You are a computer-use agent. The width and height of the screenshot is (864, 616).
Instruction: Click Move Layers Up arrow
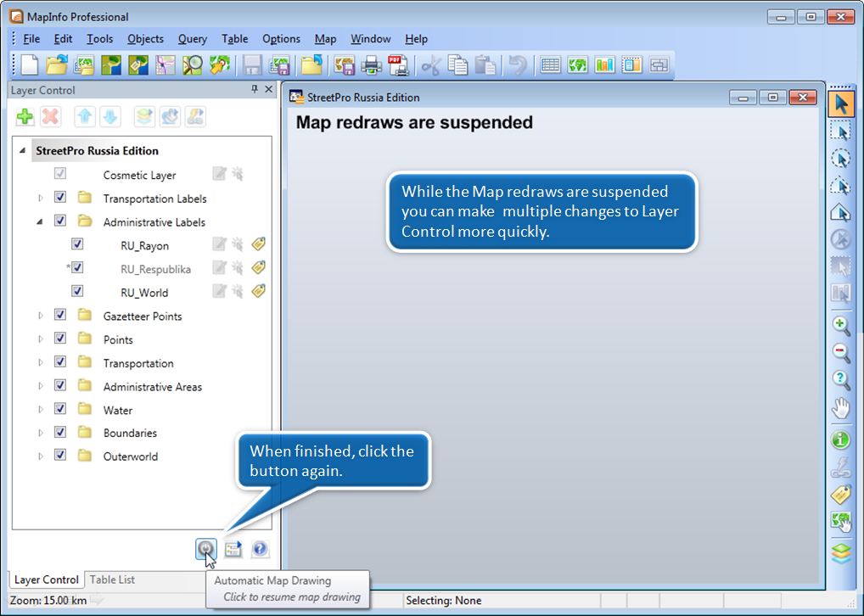[85, 117]
